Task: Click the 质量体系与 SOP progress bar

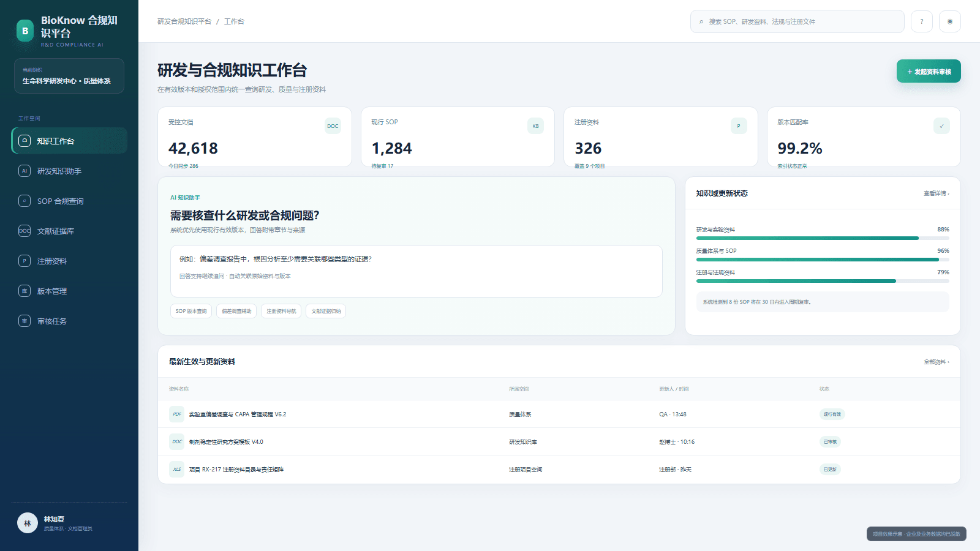Action: 823,260
